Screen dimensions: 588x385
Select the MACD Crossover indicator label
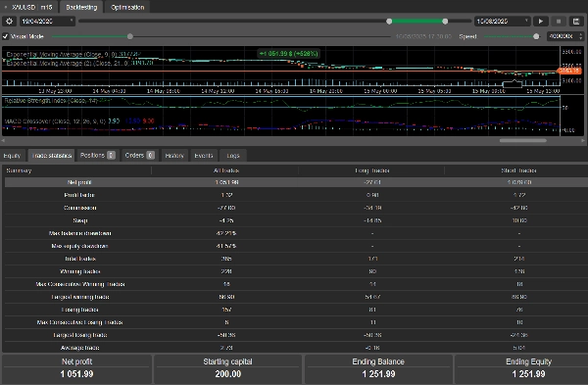click(79, 120)
